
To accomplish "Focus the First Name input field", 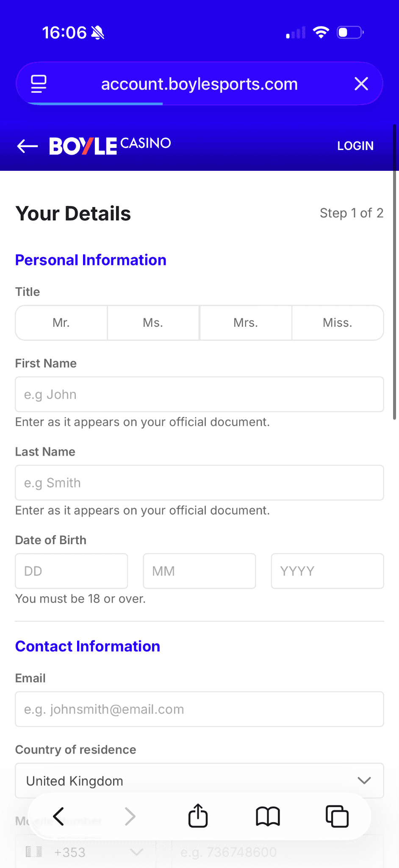I will (x=199, y=395).
